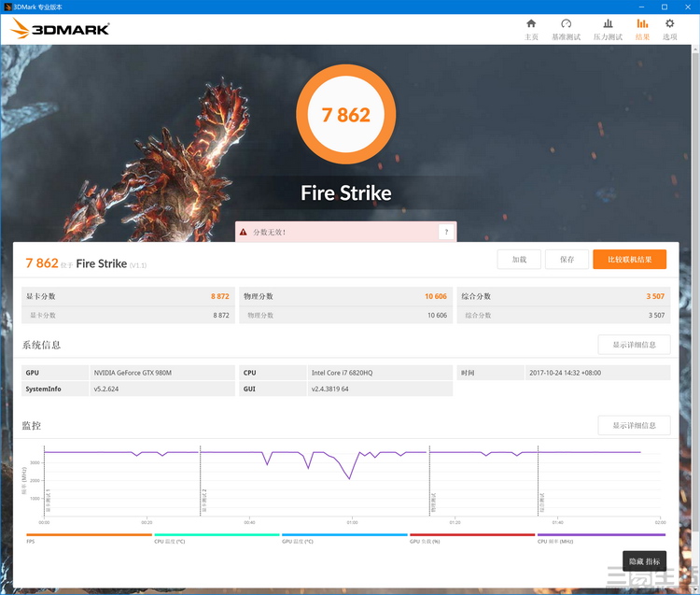Select the Results (结果) bar-chart tab

(642, 29)
